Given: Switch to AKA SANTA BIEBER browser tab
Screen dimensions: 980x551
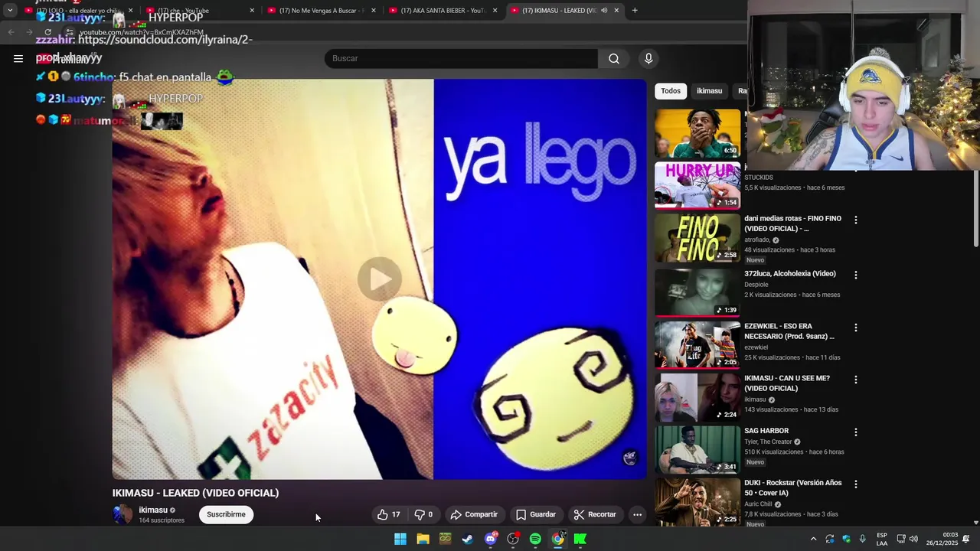Looking at the screenshot, I should pyautogui.click(x=443, y=10).
